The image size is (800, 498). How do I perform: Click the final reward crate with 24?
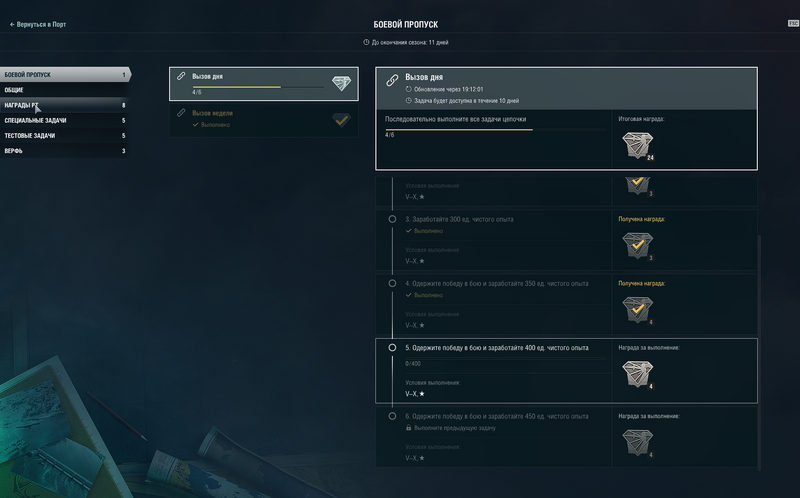pos(638,145)
